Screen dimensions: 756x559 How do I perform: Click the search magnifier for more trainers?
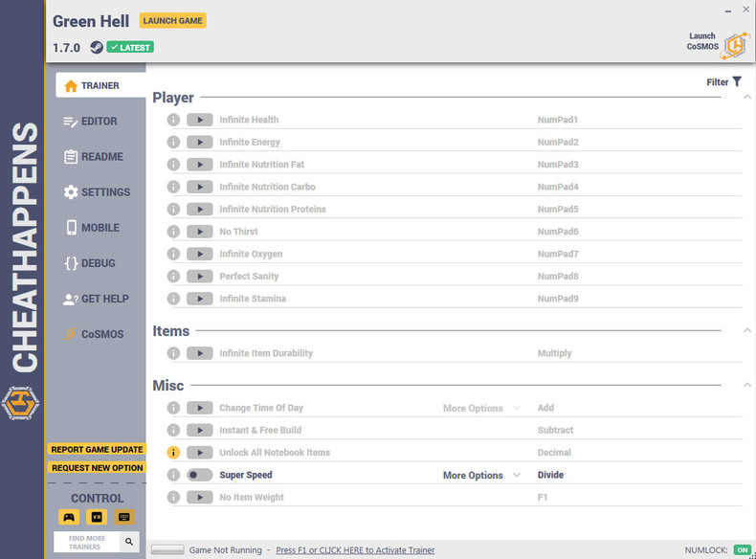[129, 542]
